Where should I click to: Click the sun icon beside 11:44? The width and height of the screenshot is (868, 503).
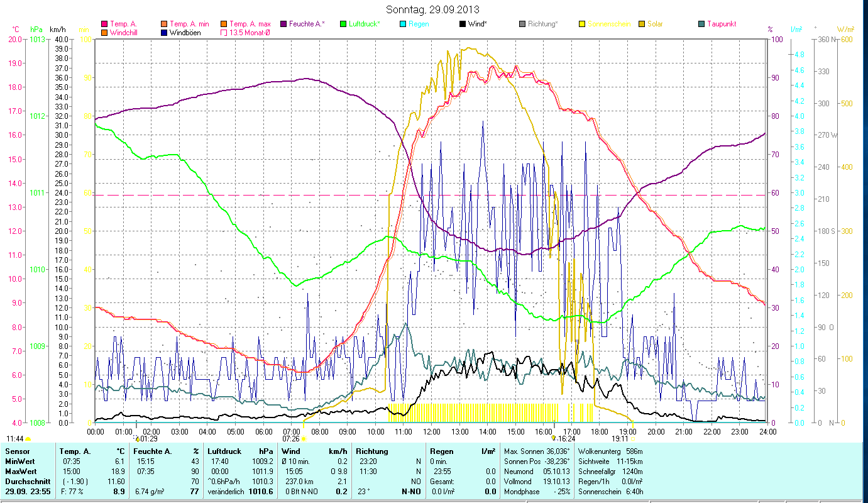coord(28,439)
